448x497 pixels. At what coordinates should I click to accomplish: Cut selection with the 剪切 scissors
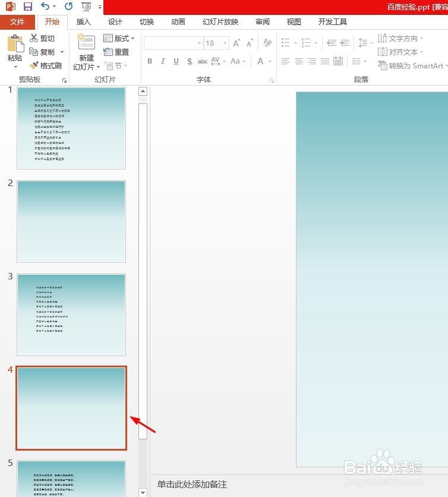(x=42, y=39)
